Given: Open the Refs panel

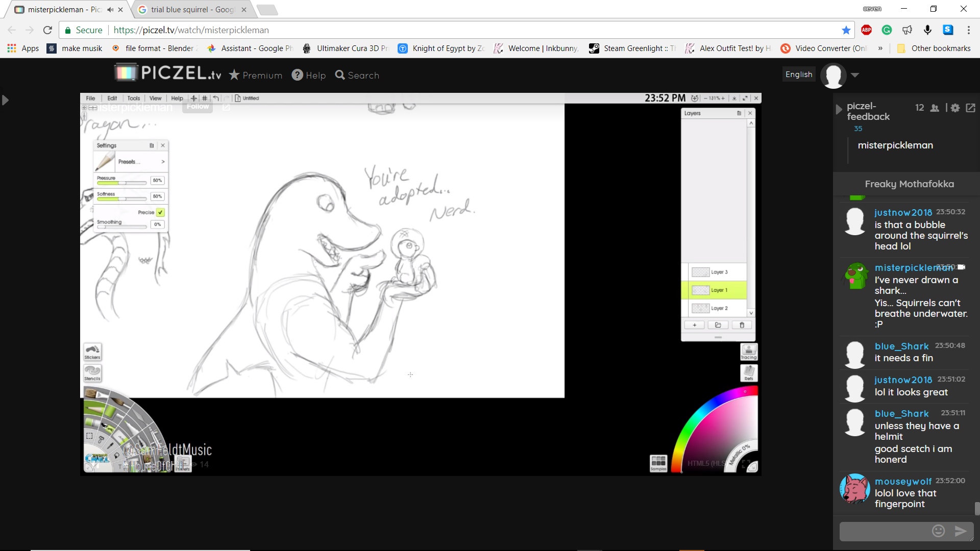Looking at the screenshot, I should [749, 373].
